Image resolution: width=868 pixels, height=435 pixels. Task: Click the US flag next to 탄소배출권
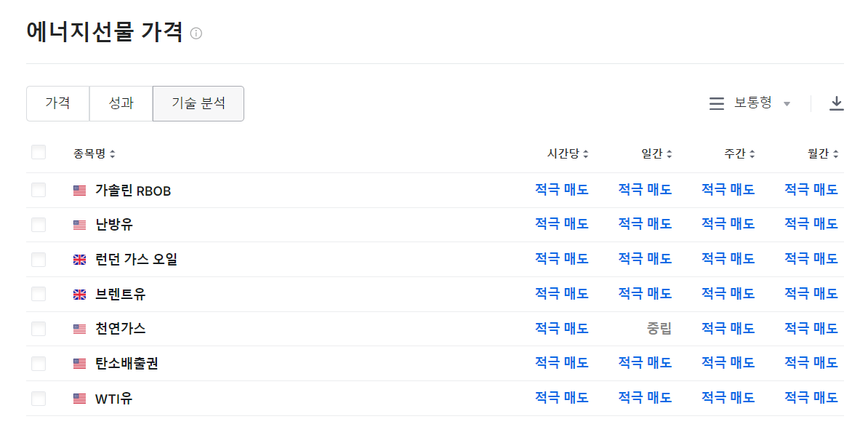80,364
